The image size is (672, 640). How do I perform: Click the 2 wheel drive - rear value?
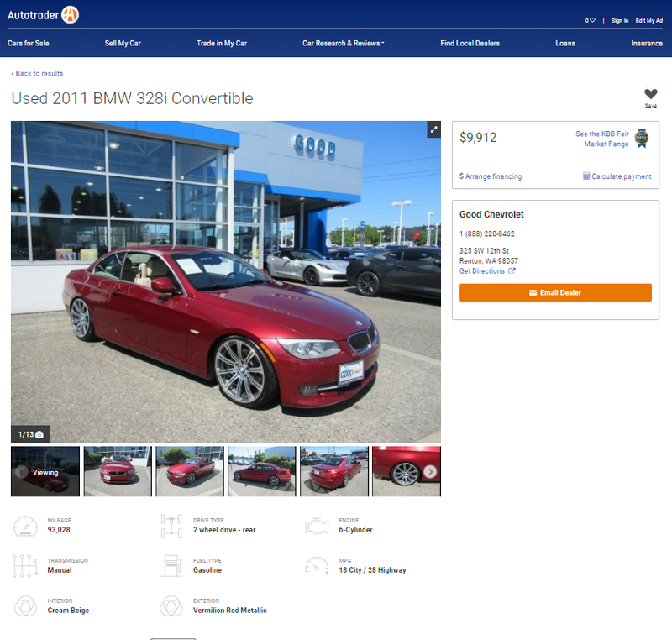coord(224,530)
